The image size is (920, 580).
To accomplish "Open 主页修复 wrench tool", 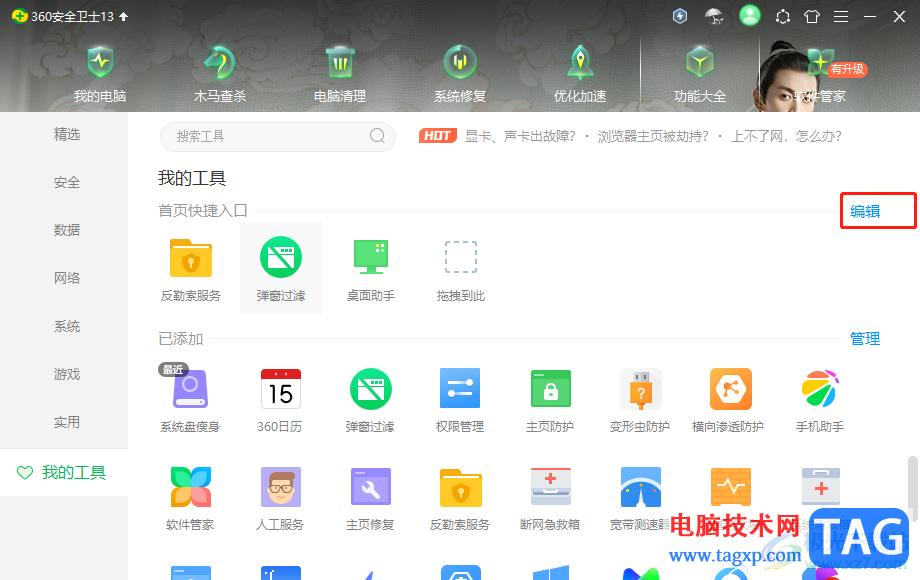I will click(370, 498).
